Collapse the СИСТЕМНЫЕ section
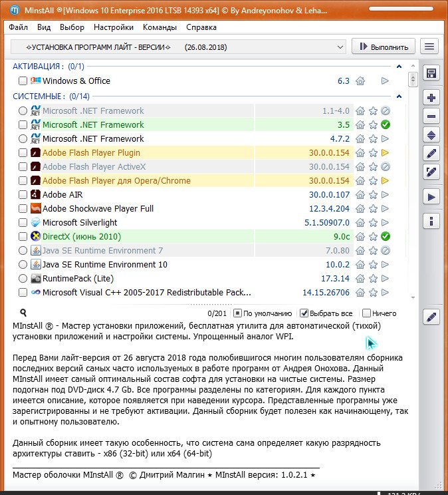 (x=399, y=96)
